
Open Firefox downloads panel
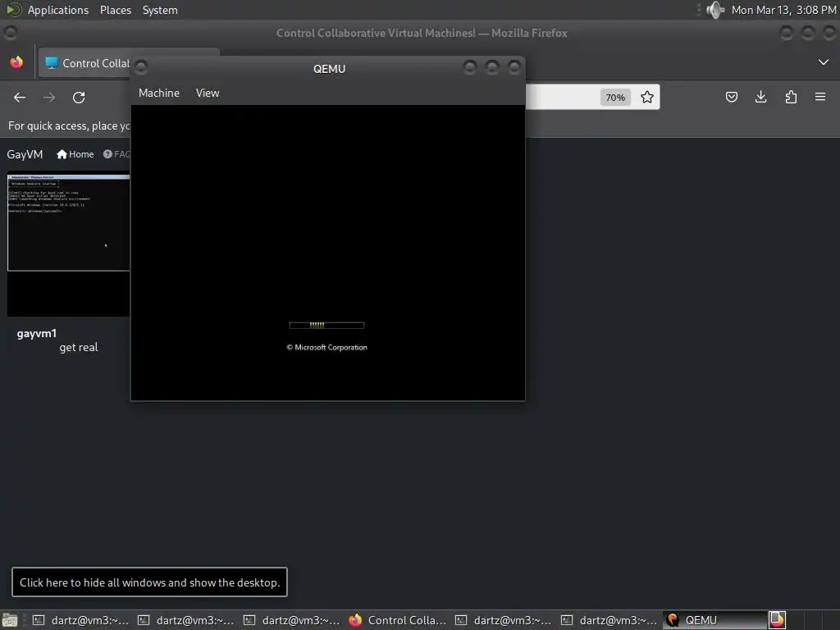(760, 97)
